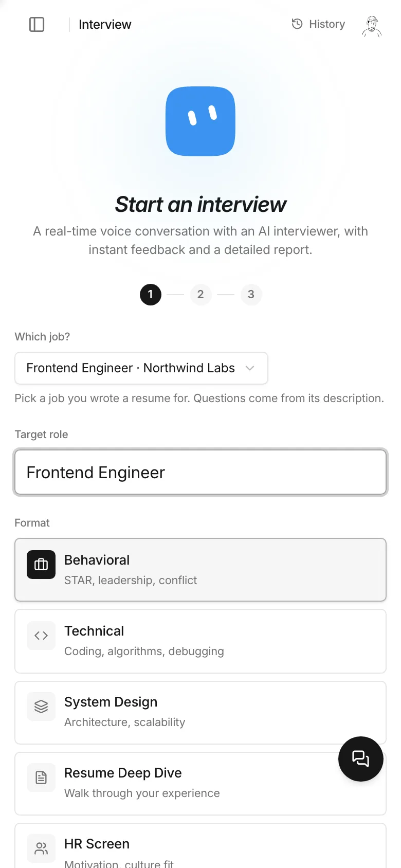The width and height of the screenshot is (401, 868).
Task: Pick the Resume Deep Dive format
Action: (x=200, y=784)
